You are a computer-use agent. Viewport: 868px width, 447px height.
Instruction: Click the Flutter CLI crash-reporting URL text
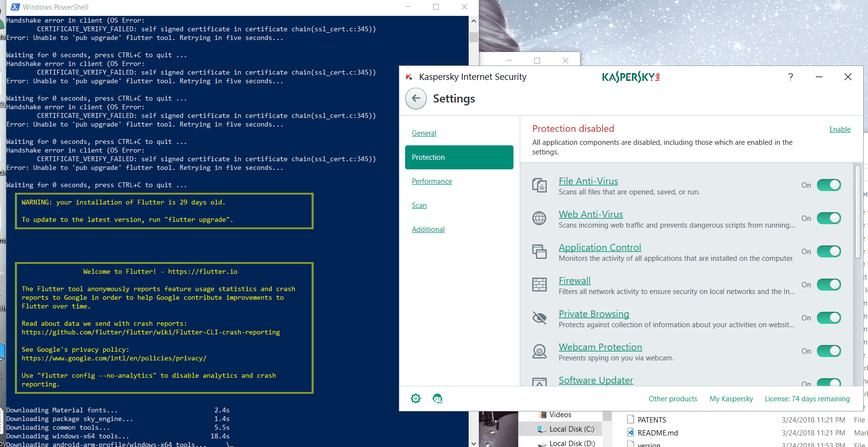tap(151, 332)
